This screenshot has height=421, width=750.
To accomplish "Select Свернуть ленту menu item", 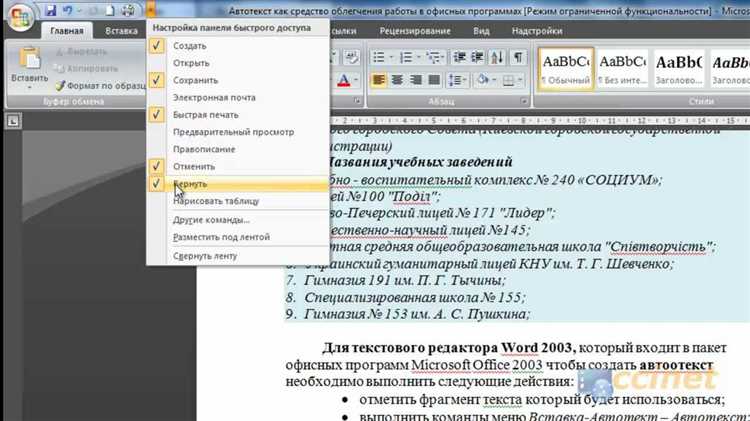I will [x=238, y=256].
